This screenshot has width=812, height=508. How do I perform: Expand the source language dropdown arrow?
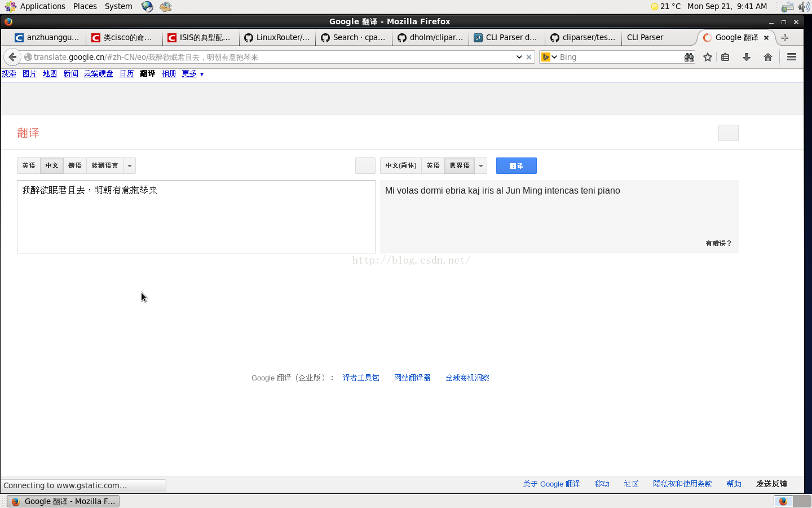[130, 165]
